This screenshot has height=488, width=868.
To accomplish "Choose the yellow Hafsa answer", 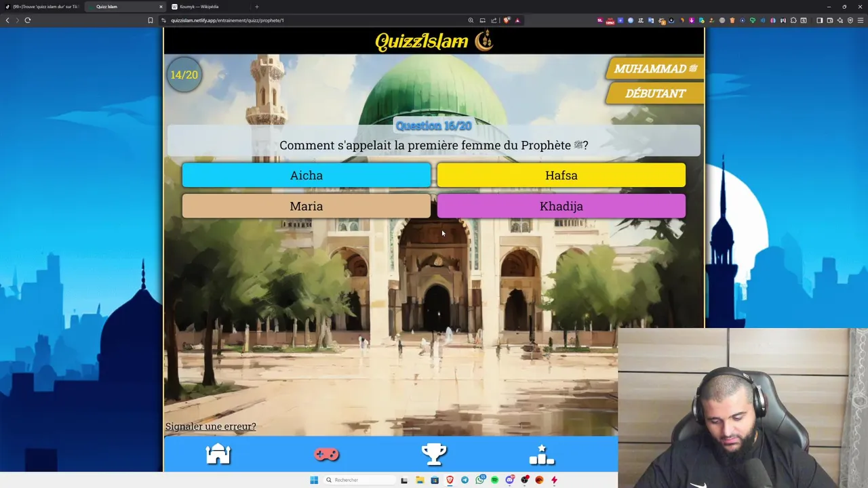I will pyautogui.click(x=561, y=175).
